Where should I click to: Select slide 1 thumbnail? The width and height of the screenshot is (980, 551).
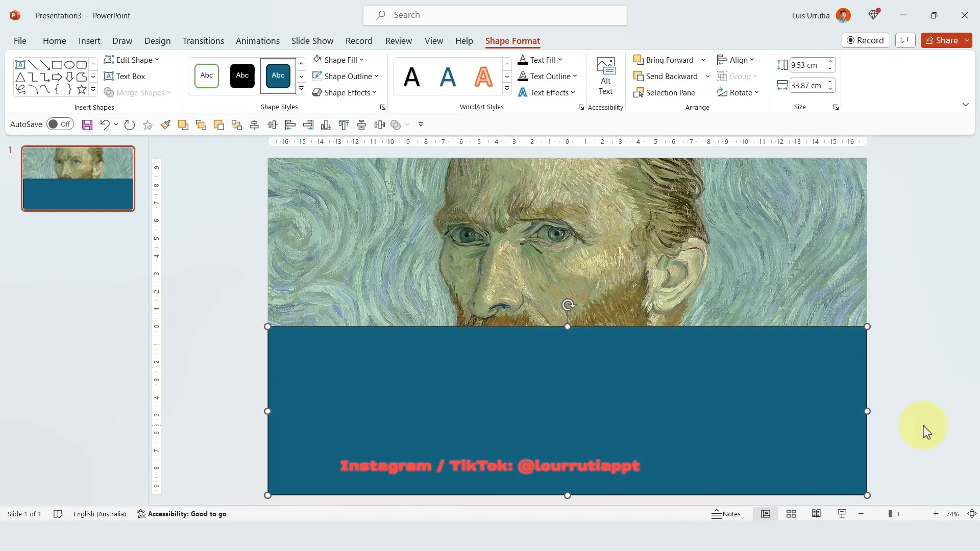point(78,179)
